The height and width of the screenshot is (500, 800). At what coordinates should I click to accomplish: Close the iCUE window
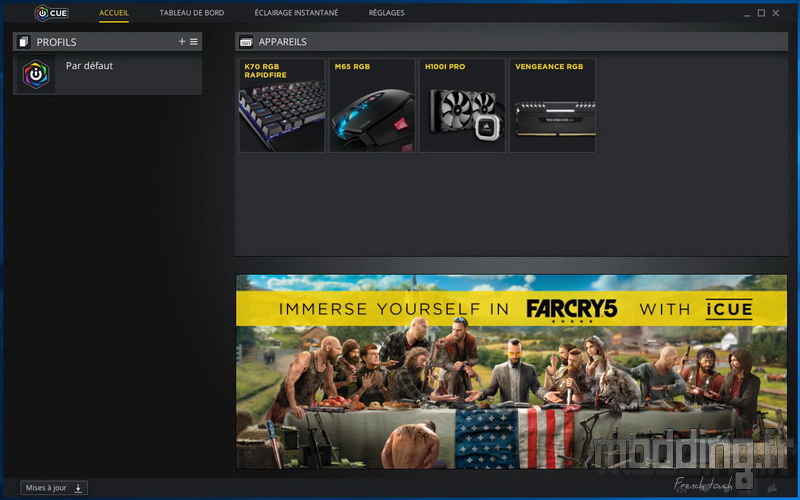point(776,13)
